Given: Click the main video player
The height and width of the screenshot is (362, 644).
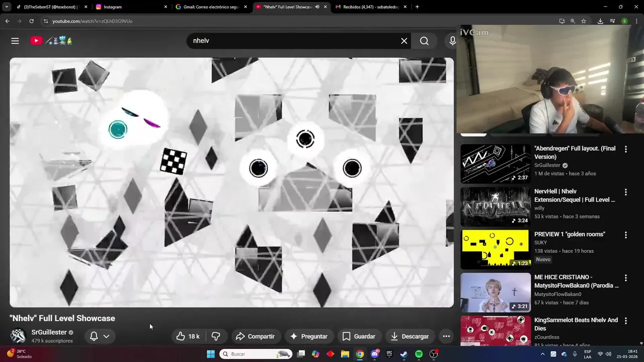Looking at the screenshot, I should pyautogui.click(x=231, y=183).
